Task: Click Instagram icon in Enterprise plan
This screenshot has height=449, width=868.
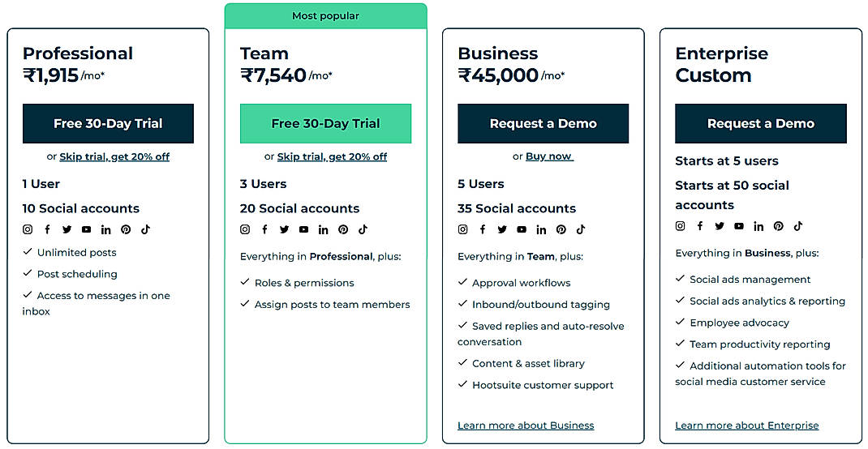Action: (x=681, y=226)
